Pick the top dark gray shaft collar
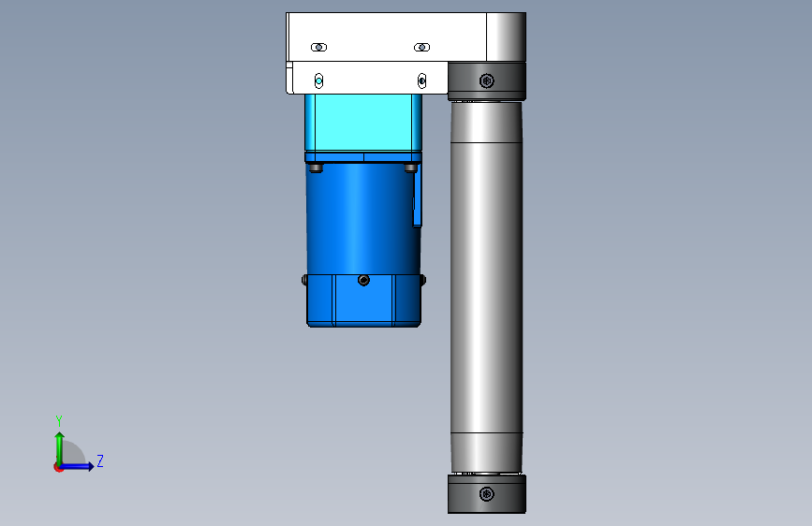Viewport: 812px width, 526px height. click(487, 81)
